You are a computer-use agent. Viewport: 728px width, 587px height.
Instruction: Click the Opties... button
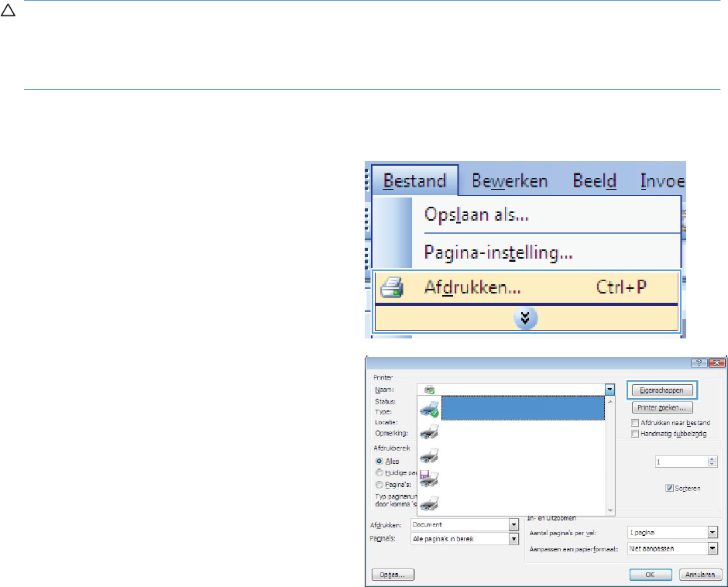[x=393, y=575]
